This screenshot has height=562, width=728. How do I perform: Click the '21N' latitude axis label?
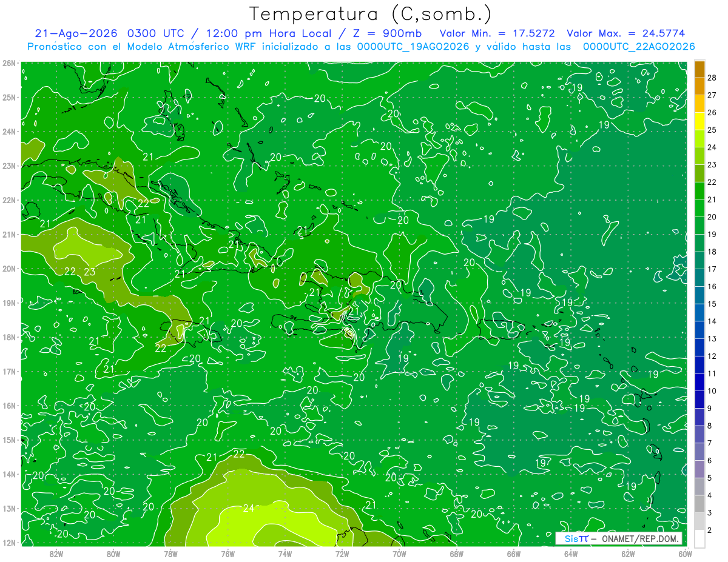pos(9,235)
